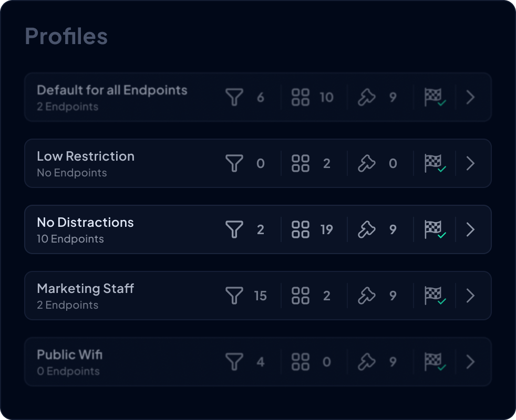Expand No Distractions using the arrow chevron
Screen dimensions: 516x420
tap(471, 229)
